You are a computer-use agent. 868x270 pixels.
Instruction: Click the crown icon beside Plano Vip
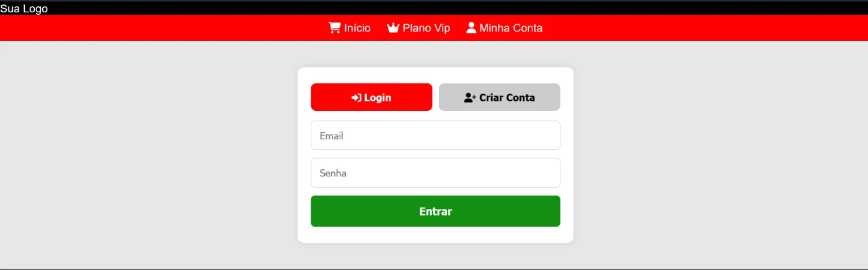pos(393,28)
